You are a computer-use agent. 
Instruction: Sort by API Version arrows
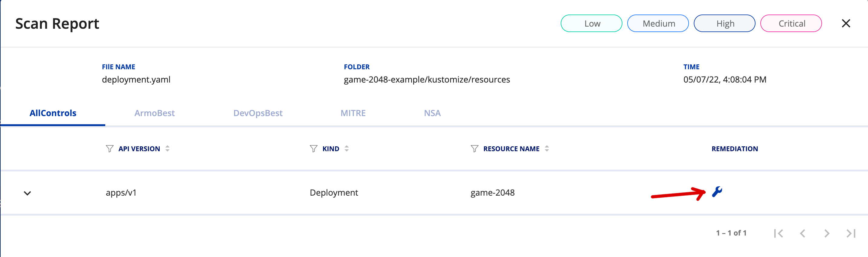coord(168,148)
